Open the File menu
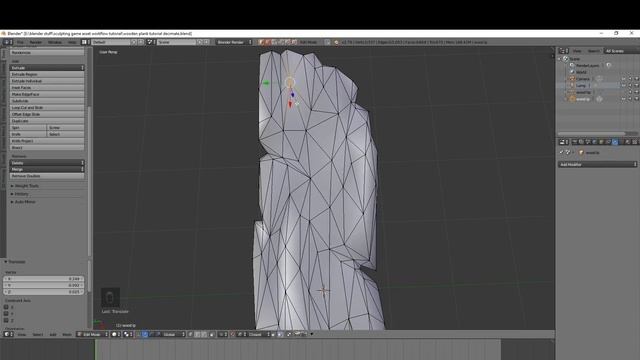 [20, 42]
